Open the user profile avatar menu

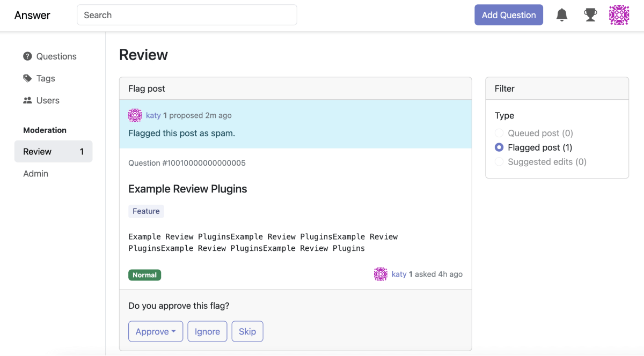[619, 15]
